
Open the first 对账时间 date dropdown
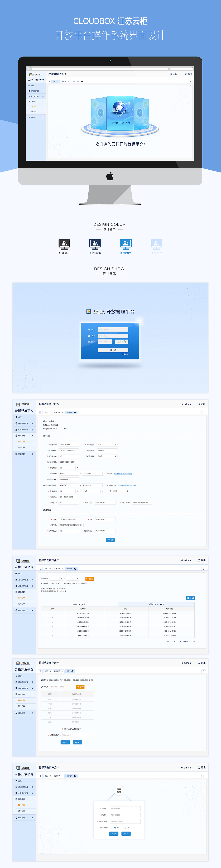click(x=56, y=579)
